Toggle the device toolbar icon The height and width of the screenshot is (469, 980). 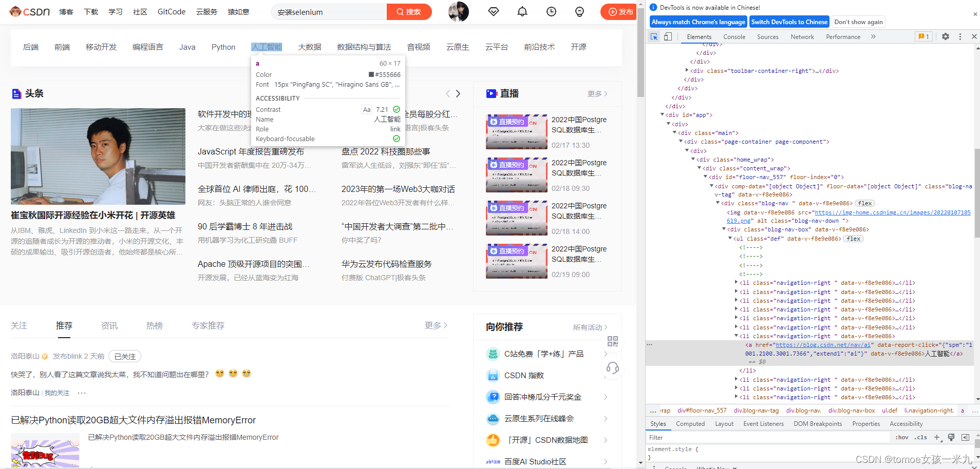tap(668, 36)
